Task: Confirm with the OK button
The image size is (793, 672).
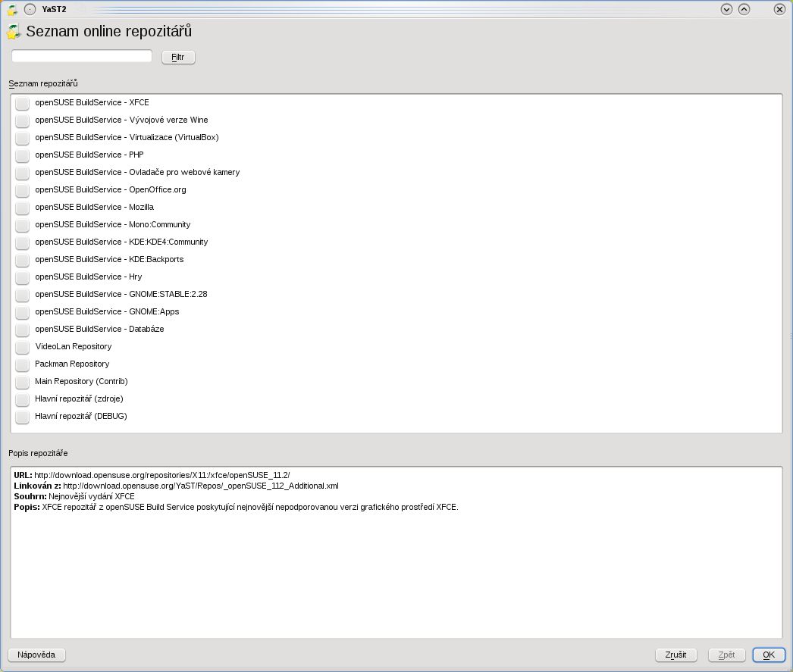Action: point(769,655)
